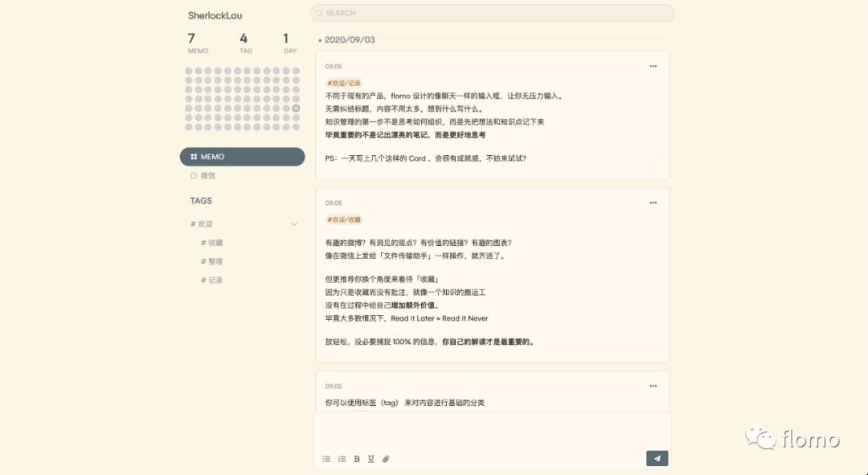Open the more options menu on the tag-classification memo
The height and width of the screenshot is (475, 868).
pos(653,387)
